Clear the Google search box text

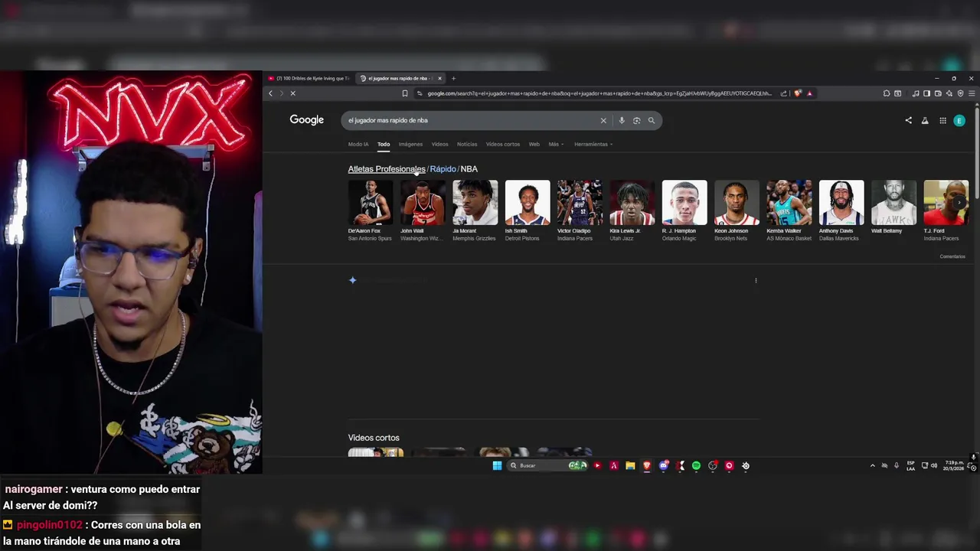(x=603, y=120)
